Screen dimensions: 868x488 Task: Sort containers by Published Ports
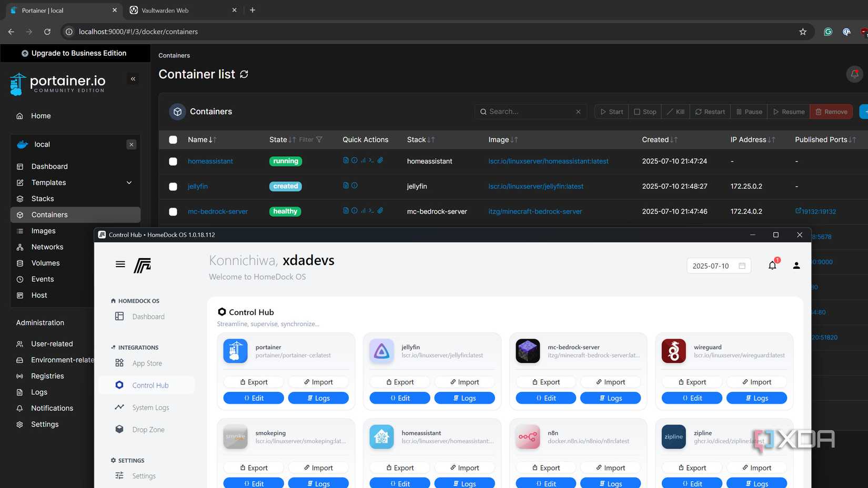[825, 139]
